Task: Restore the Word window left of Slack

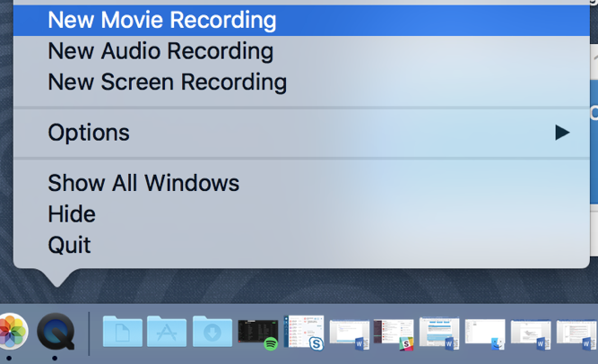Action: click(349, 334)
